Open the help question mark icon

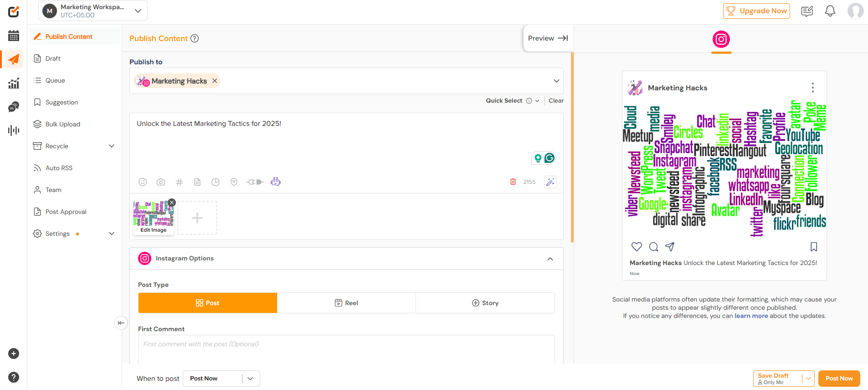click(14, 377)
